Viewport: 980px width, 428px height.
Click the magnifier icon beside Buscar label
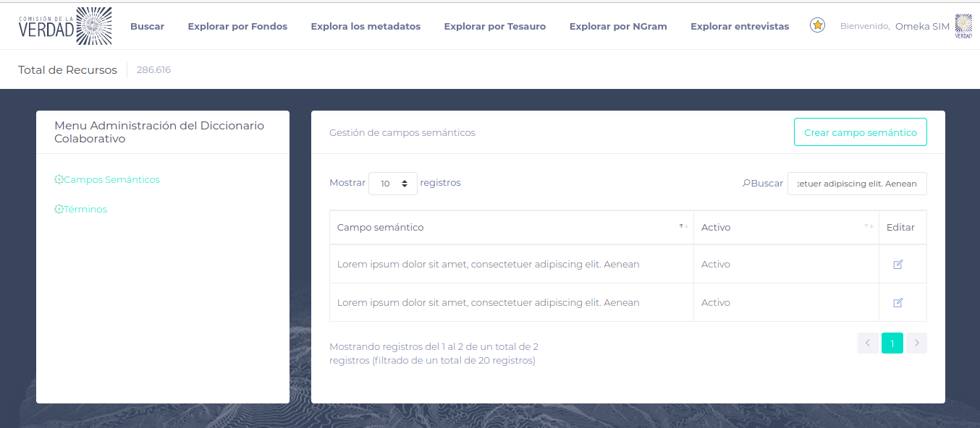(746, 184)
